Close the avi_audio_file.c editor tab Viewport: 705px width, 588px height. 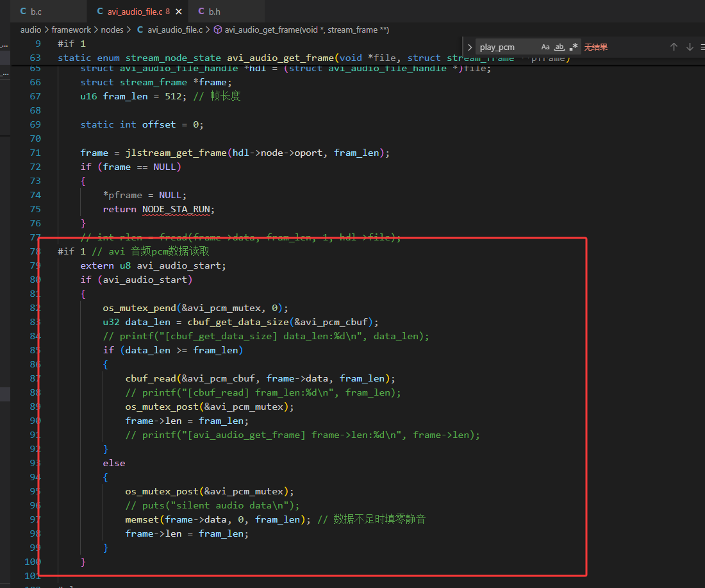coord(179,12)
